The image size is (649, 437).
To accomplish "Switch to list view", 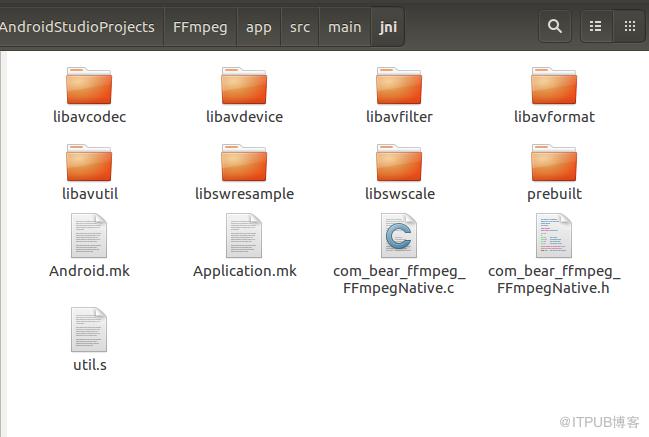I will (596, 26).
